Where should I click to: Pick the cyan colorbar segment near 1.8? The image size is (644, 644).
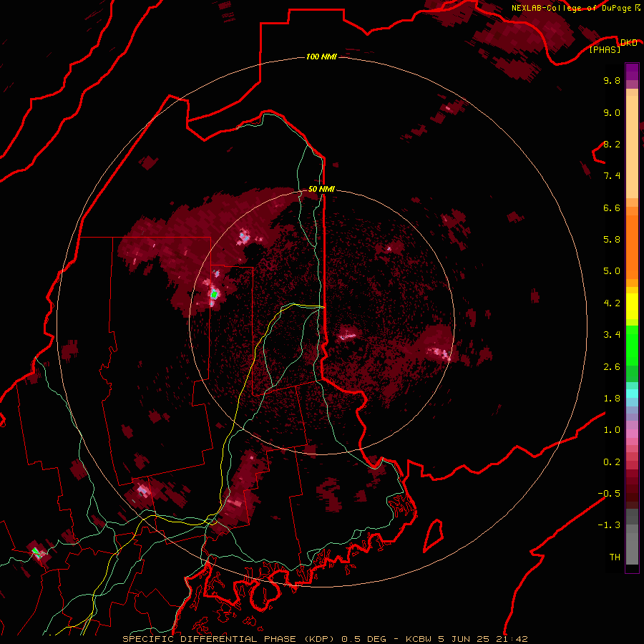click(632, 394)
